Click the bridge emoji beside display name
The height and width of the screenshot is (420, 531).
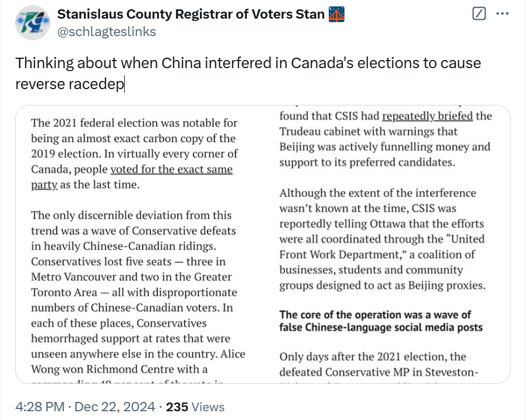click(336, 14)
